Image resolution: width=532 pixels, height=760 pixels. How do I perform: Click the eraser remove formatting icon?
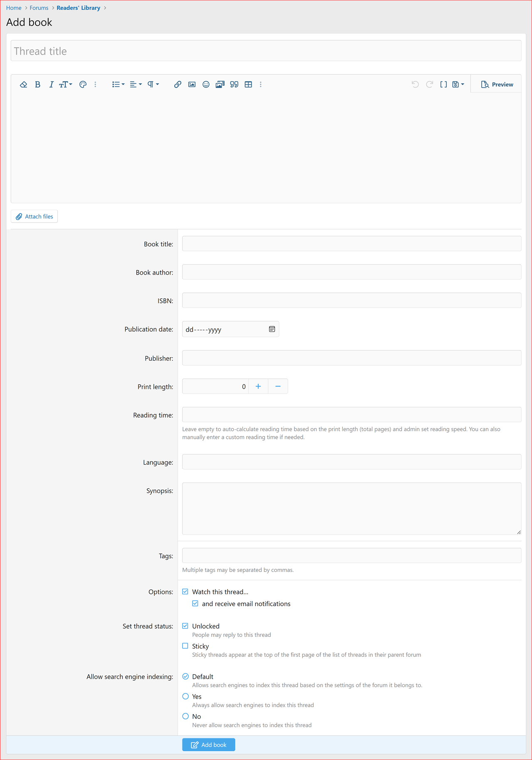(23, 84)
